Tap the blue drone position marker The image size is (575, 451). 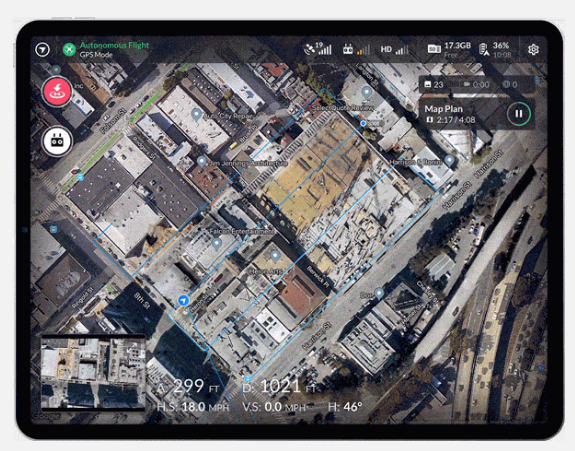click(x=183, y=301)
